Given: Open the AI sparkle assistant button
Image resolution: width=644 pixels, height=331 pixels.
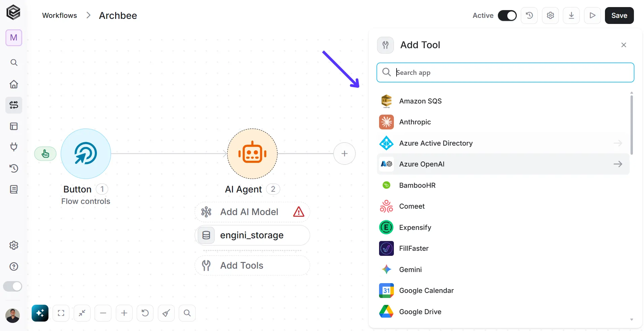Looking at the screenshot, I should [x=40, y=313].
